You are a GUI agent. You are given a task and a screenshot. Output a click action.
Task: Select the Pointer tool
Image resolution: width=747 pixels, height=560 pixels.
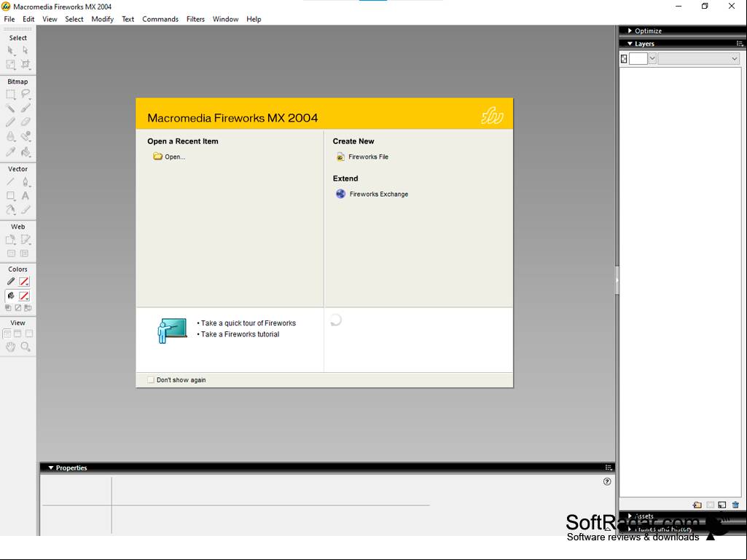10,50
